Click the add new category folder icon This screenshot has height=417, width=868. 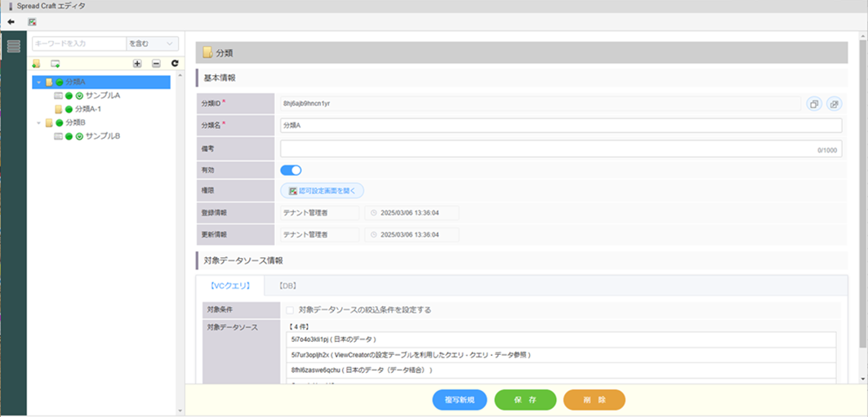[x=36, y=64]
